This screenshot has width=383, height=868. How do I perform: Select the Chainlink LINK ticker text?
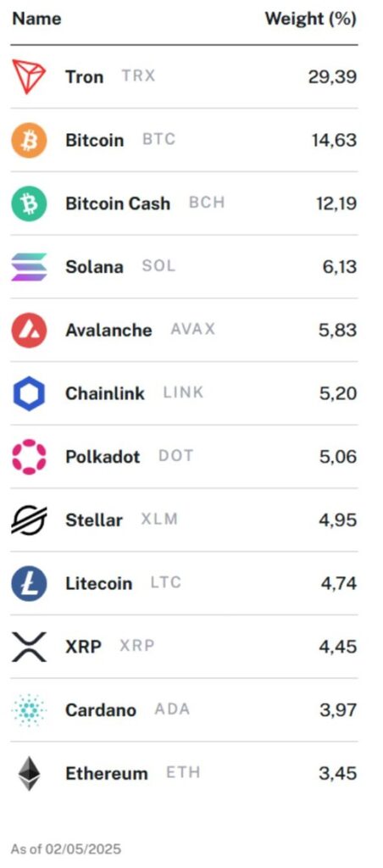183,393
